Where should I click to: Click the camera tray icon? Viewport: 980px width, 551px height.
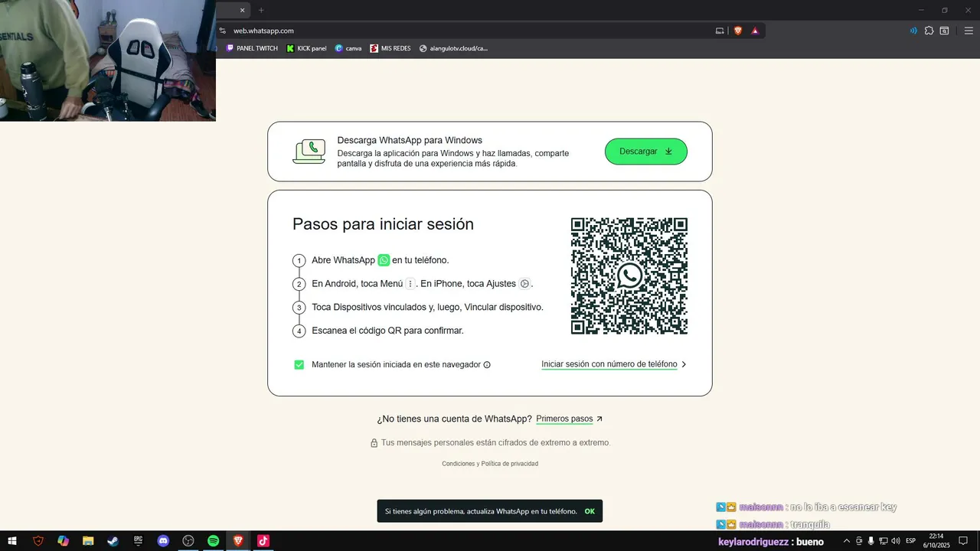(859, 541)
